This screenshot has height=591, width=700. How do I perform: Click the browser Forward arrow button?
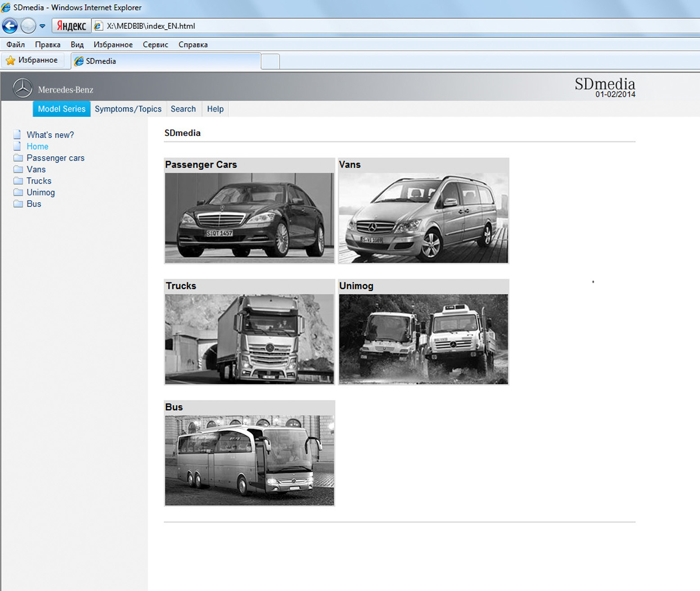(28, 26)
